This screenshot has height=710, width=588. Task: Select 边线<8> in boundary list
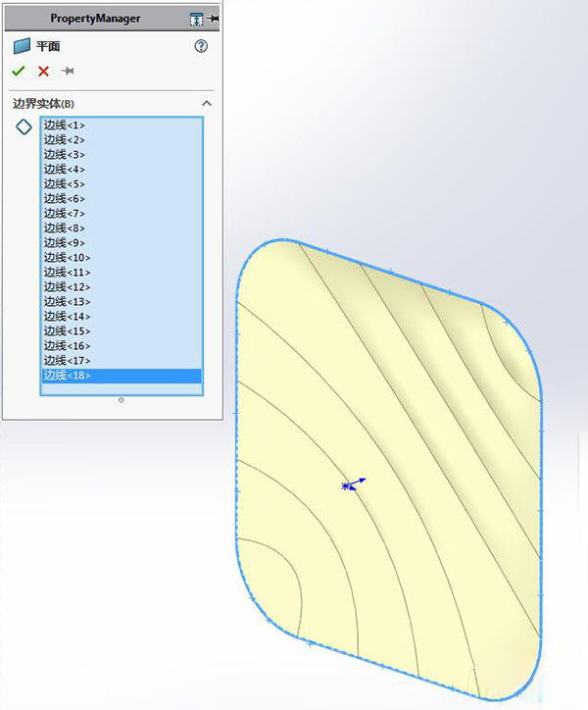[x=122, y=228]
